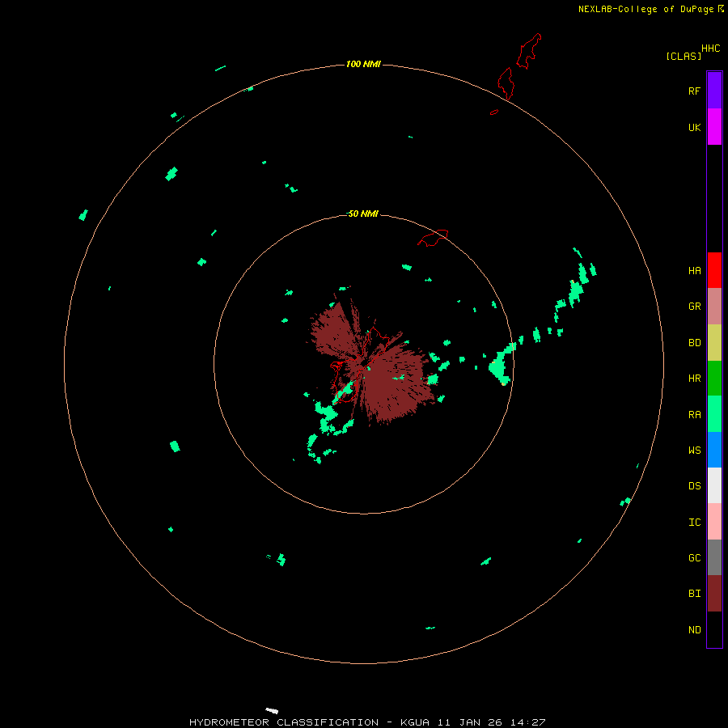728x728 pixels.
Task: Click the RA light green swatch
Action: click(x=714, y=414)
